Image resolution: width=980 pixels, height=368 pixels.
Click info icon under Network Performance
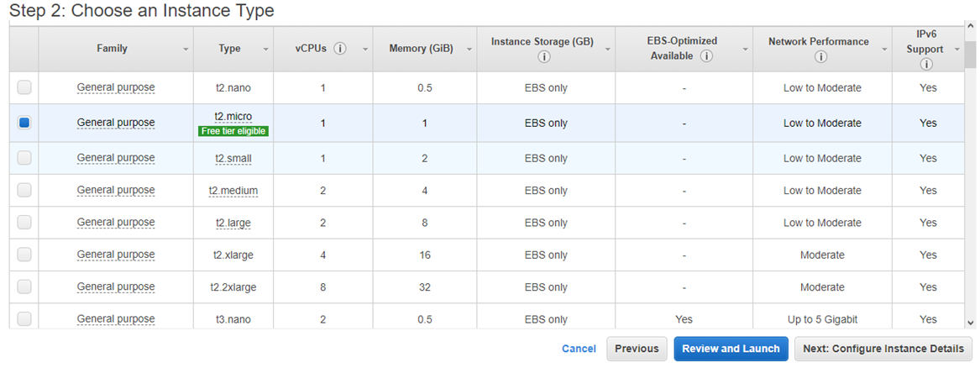820,57
